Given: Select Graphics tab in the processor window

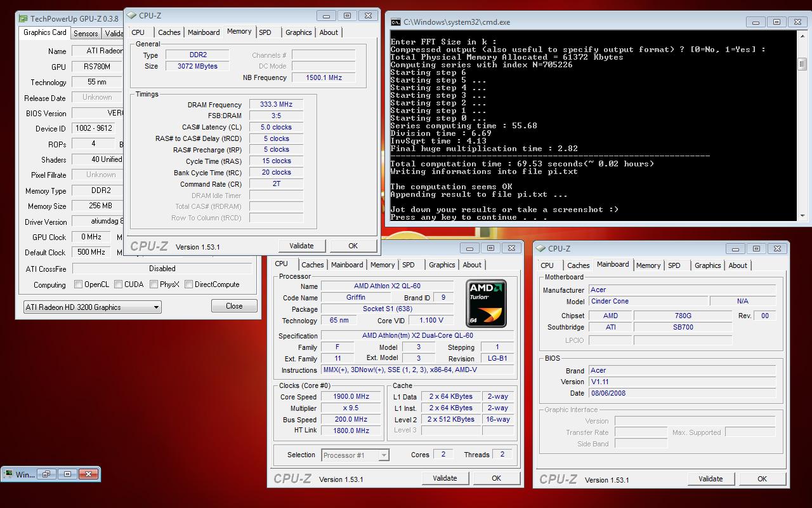Looking at the screenshot, I should pos(442,265).
